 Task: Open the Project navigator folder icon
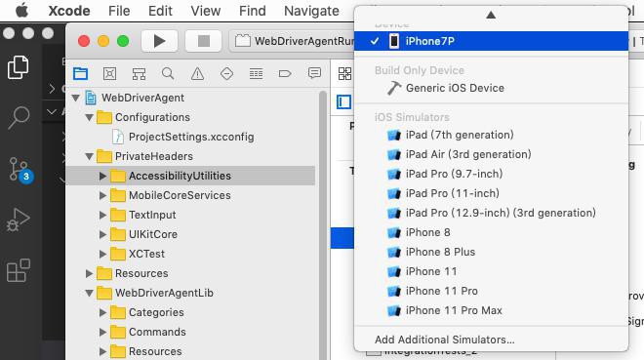80,74
